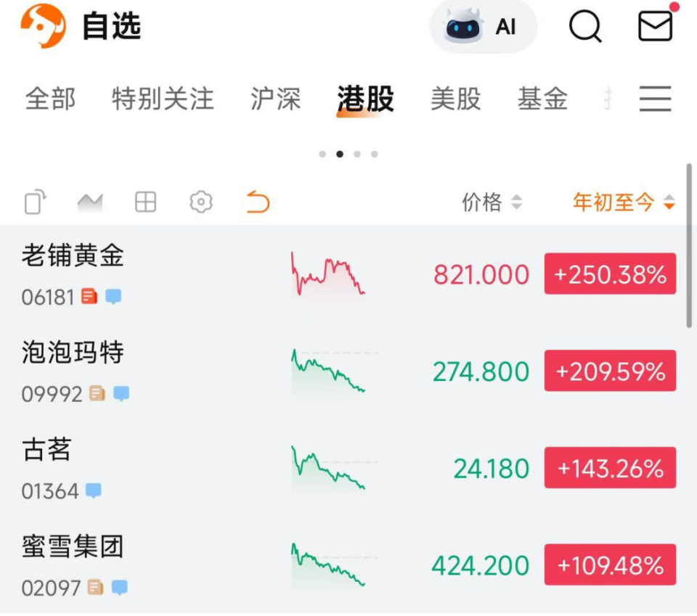Open the grid layout view icon
This screenshot has width=697, height=616.
point(144,202)
